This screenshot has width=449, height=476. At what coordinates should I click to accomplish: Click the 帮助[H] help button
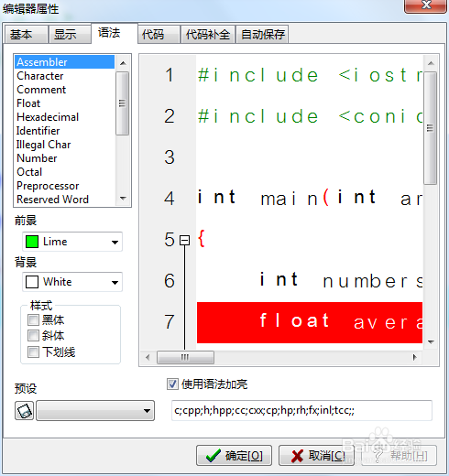click(x=400, y=456)
